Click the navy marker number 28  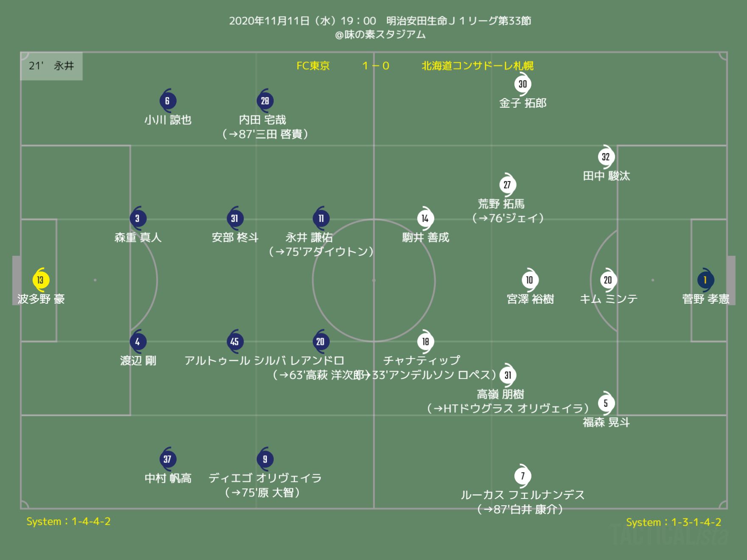coord(265,101)
